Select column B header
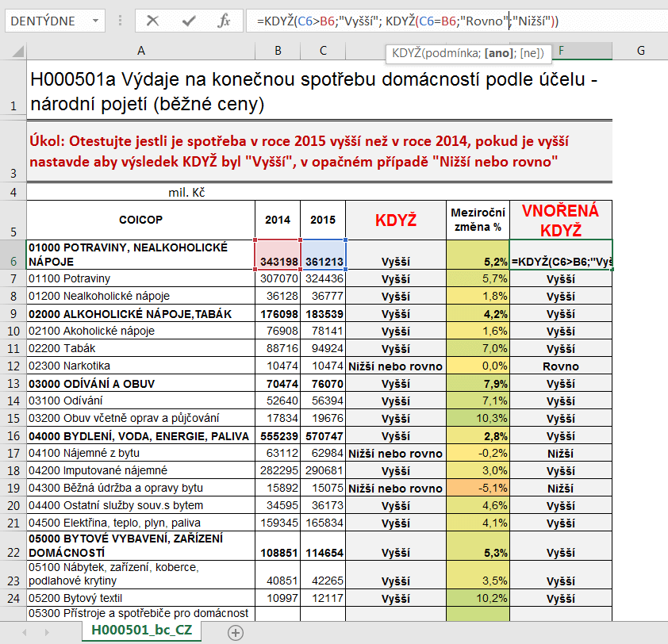Viewport: 668px width, 644px height. pos(278,51)
